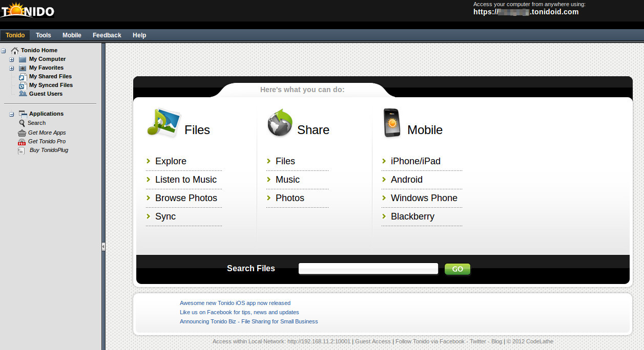
Task: Open the Windows Phone mobile link
Action: click(x=424, y=198)
